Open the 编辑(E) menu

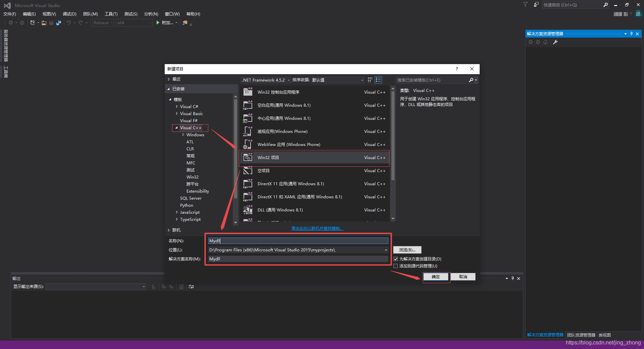point(29,14)
